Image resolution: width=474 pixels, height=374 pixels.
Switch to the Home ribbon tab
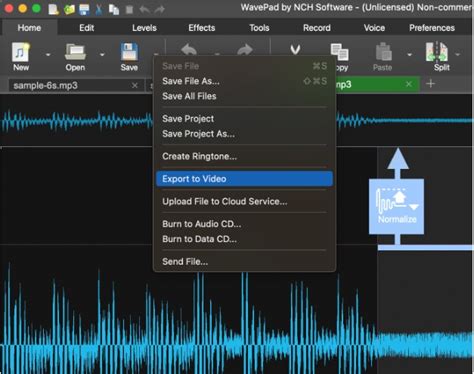(29, 28)
